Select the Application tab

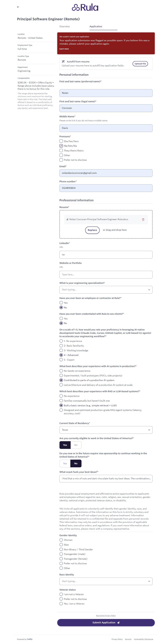96,27
